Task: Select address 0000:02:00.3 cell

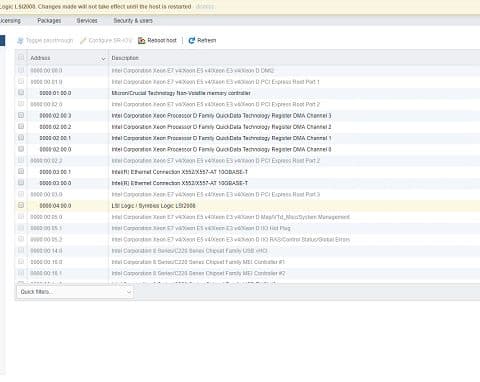Action: click(x=55, y=116)
